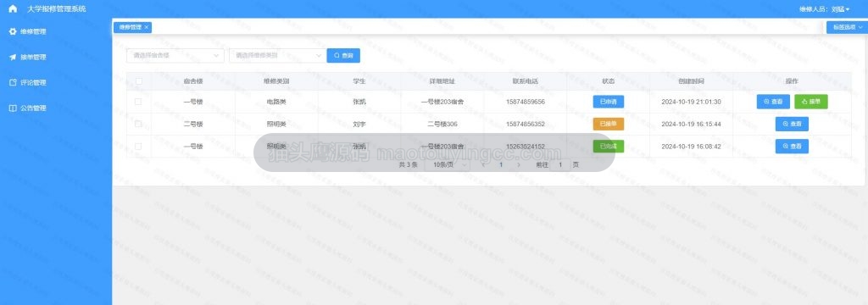Click the 联系电话 column header
This screenshot has width=868, height=305.
coord(526,81)
